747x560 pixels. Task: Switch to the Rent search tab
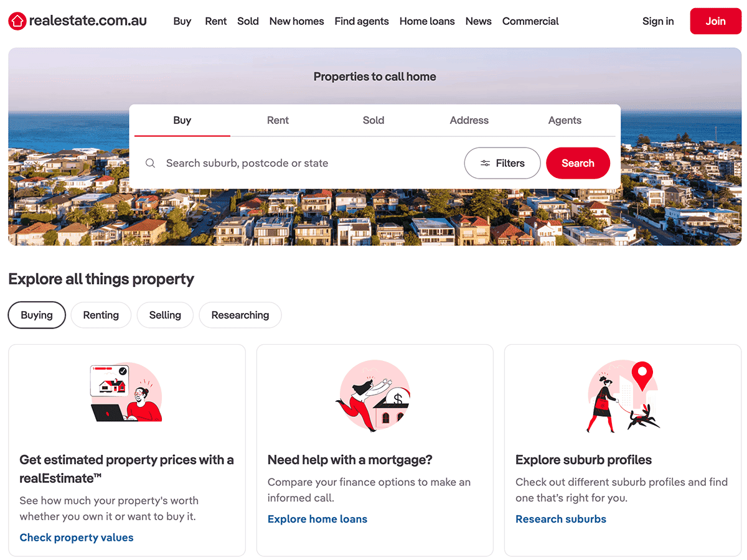pyautogui.click(x=278, y=120)
